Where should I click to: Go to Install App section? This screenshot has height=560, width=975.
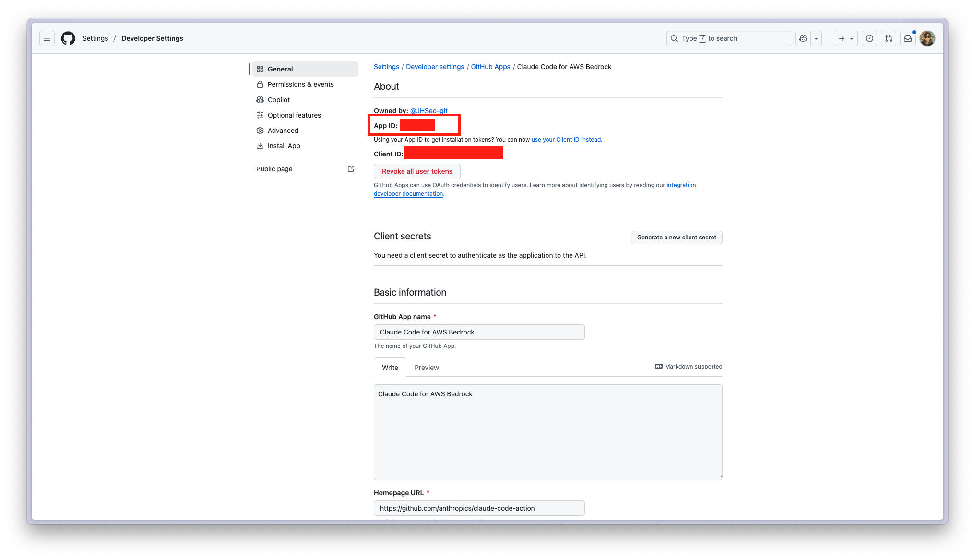coord(284,146)
